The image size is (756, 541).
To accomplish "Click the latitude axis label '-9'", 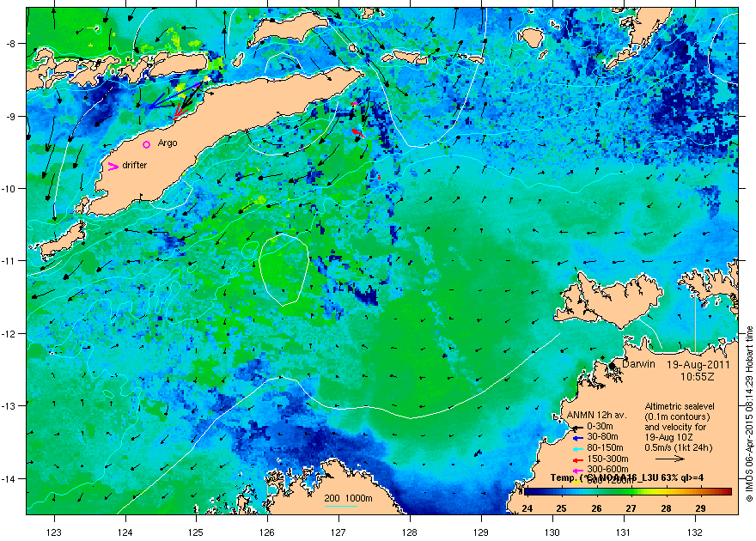I will point(11,116).
